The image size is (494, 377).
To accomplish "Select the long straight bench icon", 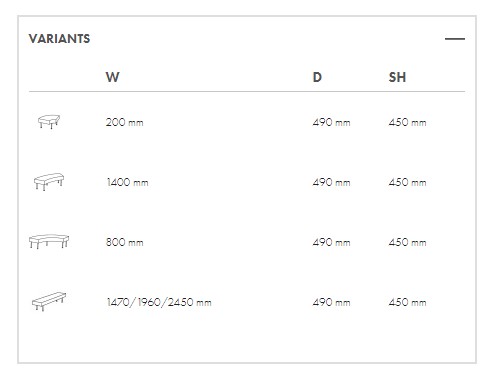I will pyautogui.click(x=49, y=302).
